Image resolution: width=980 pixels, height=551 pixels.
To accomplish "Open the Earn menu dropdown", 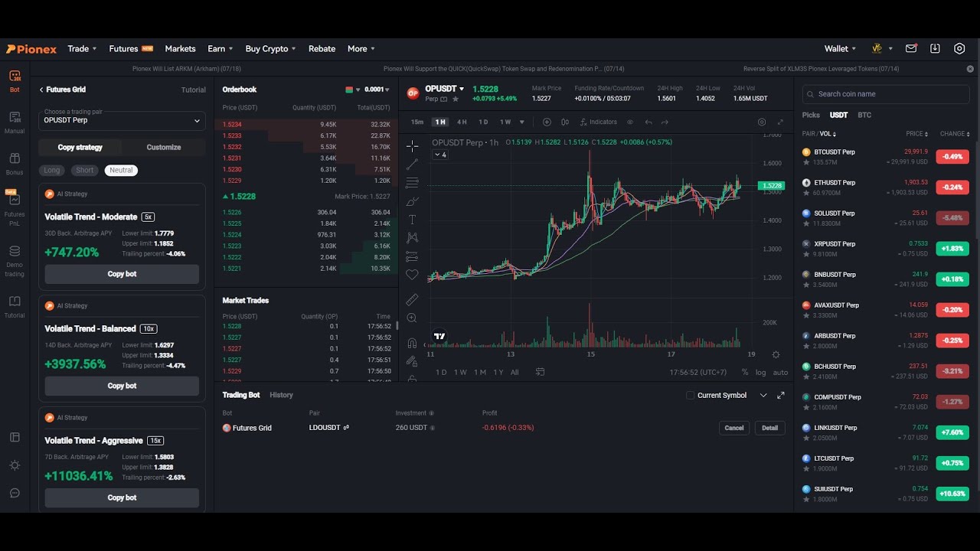I will [x=220, y=48].
